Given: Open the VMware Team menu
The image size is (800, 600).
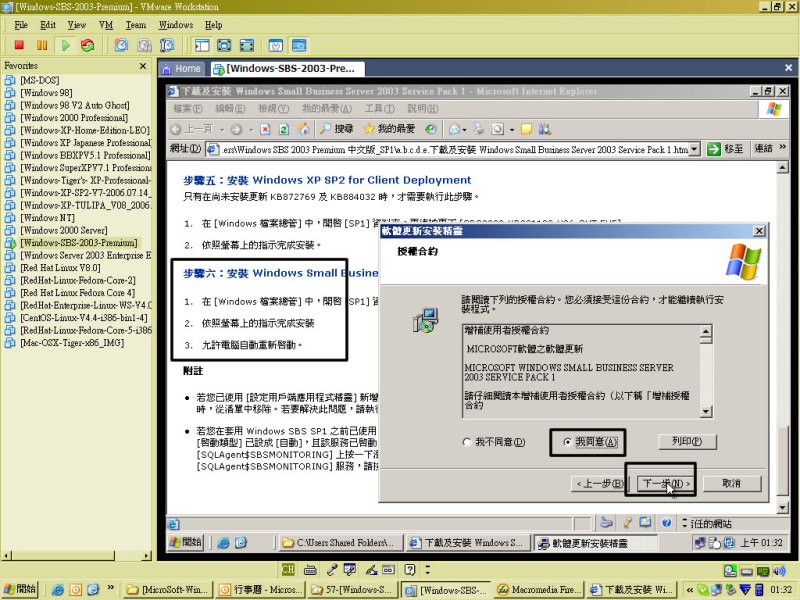Looking at the screenshot, I should coord(136,25).
